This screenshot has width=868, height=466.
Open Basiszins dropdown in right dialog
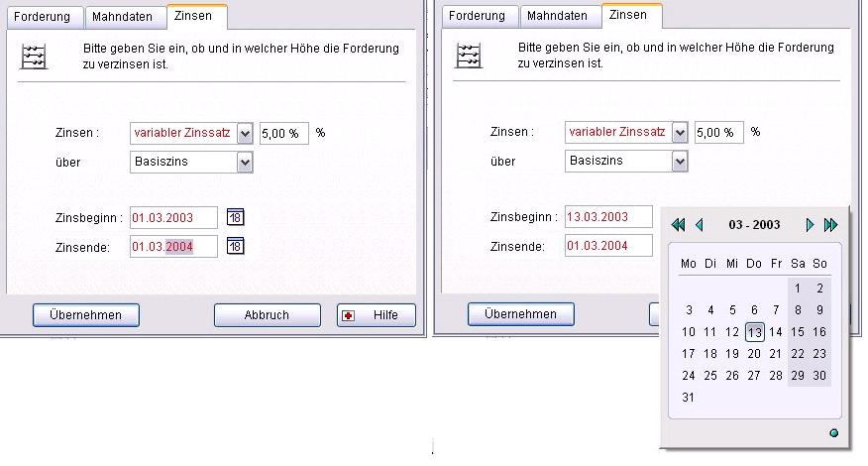point(680,161)
